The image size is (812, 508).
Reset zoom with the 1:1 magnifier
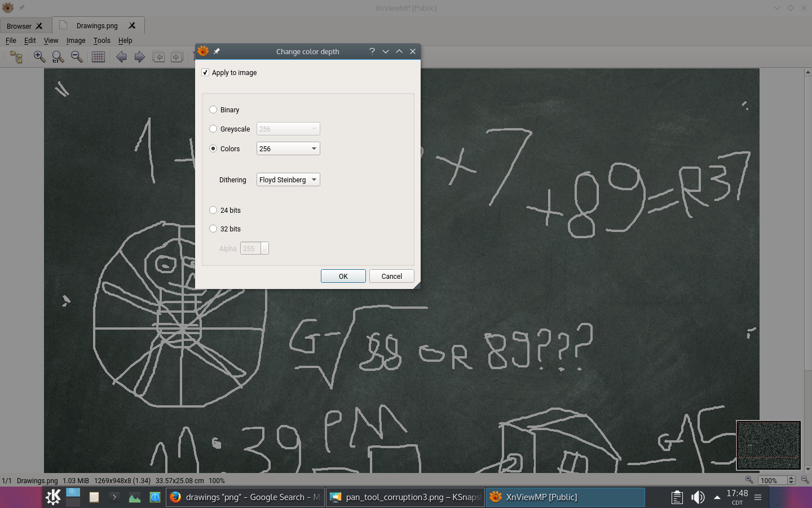coord(58,57)
